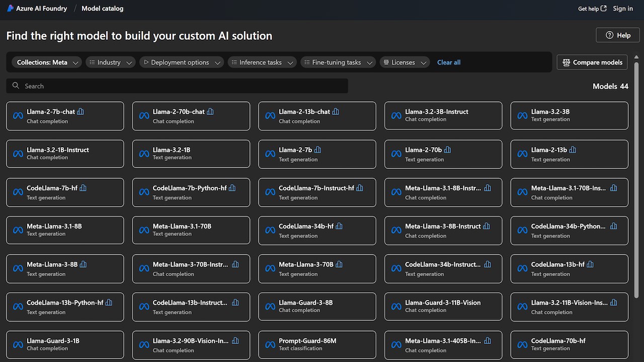Expand the Deployment options dropdown

click(182, 62)
